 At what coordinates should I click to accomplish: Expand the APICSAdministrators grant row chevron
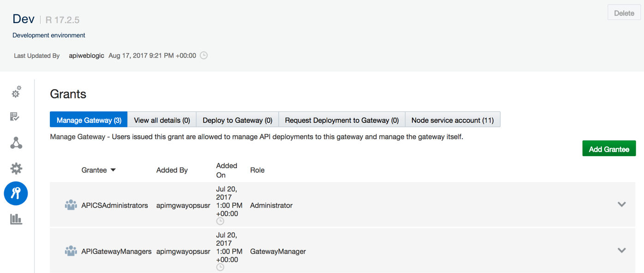[x=621, y=204]
